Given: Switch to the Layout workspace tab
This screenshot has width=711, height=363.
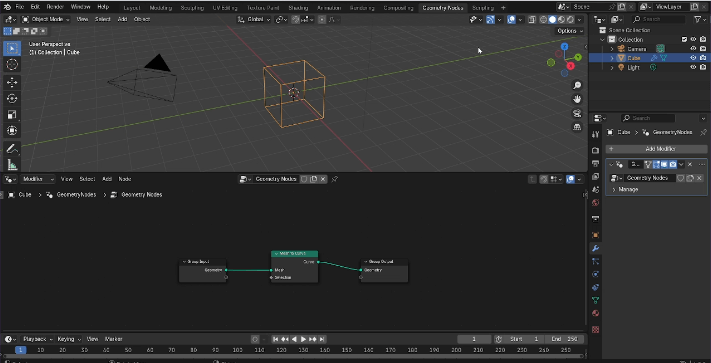Looking at the screenshot, I should pyautogui.click(x=131, y=8).
